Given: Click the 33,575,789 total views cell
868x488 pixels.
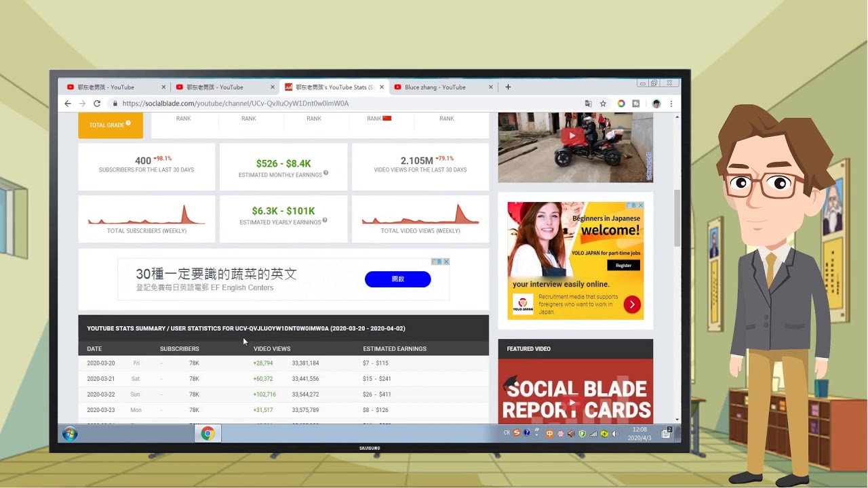Looking at the screenshot, I should 305,410.
